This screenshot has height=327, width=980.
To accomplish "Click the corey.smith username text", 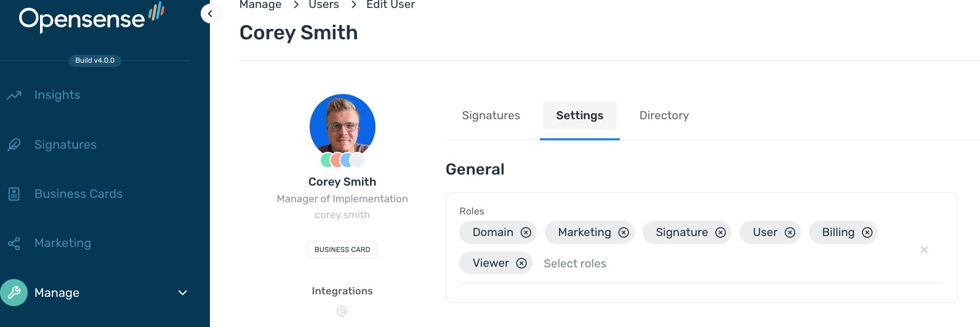I will [x=342, y=215].
